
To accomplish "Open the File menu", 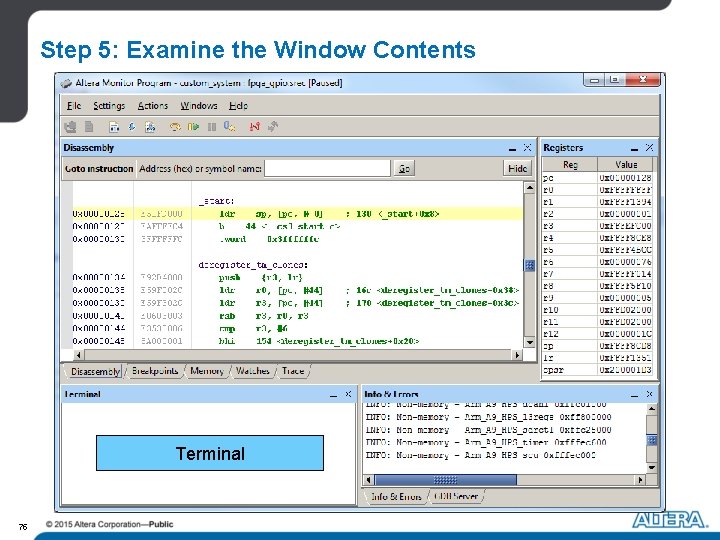I will pos(73,106).
